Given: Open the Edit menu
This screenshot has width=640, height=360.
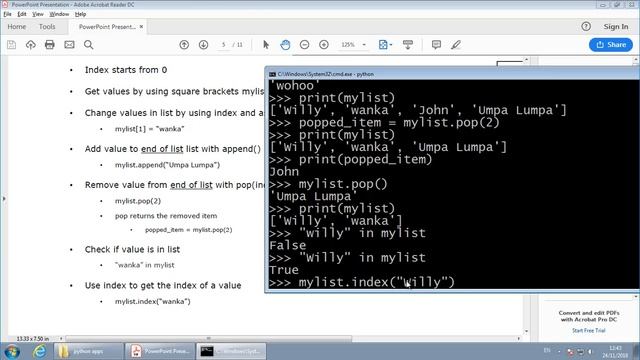Looking at the screenshot, I should click(22, 14).
